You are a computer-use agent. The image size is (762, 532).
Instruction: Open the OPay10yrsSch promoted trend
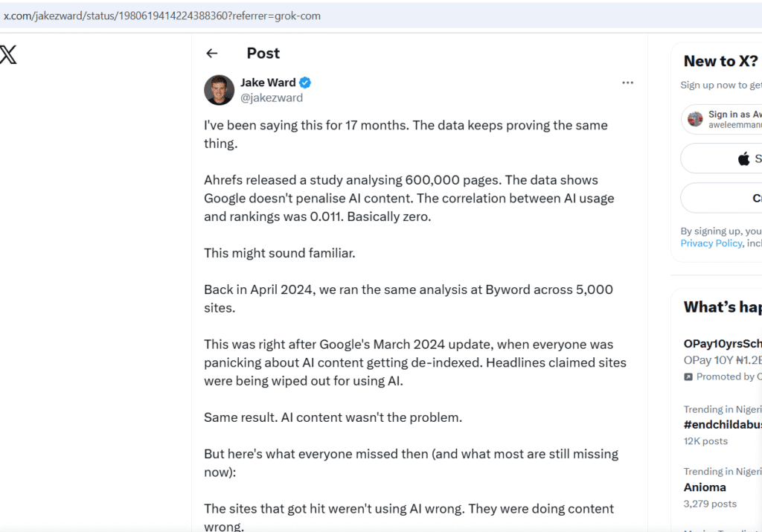tap(722, 344)
